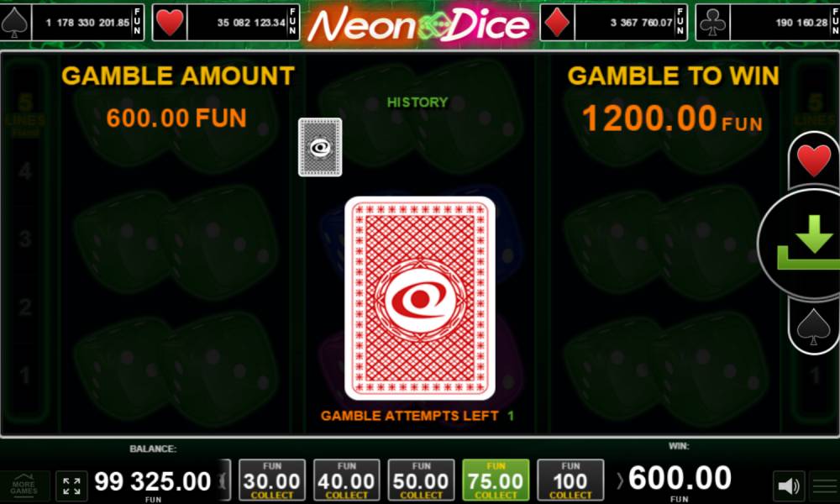Click the clubs jackpot icon at top
Screen dimensions: 840x504
[x=712, y=23]
